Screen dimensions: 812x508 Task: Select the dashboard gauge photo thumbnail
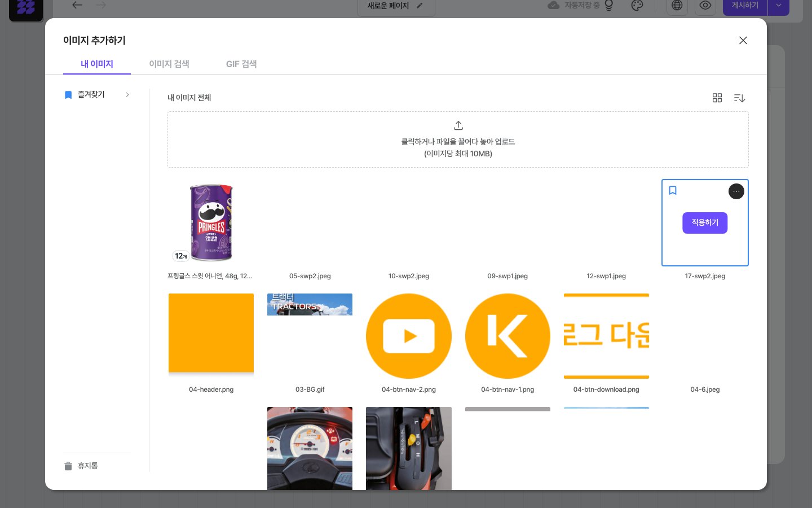(310, 448)
